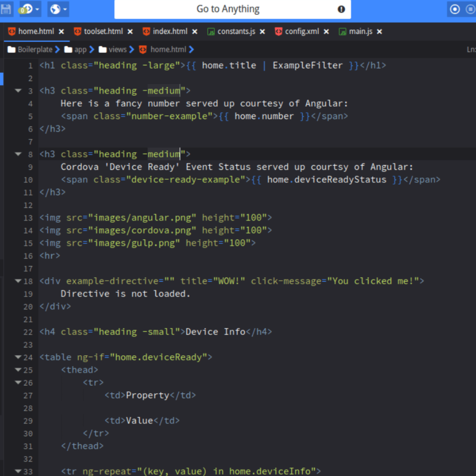Click the Save file icon
Image resolution: width=476 pixels, height=476 pixels.
pos(6,9)
